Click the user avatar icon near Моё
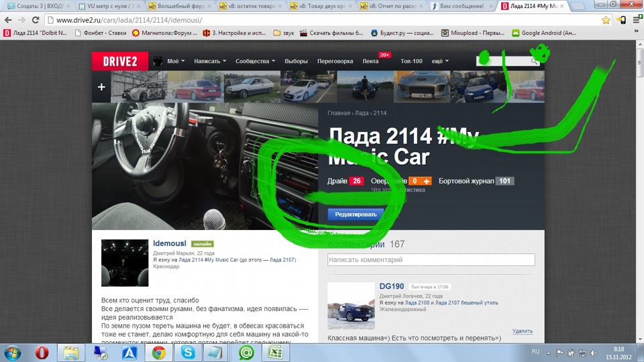Image resolution: width=644 pixels, height=362 pixels. (x=158, y=61)
